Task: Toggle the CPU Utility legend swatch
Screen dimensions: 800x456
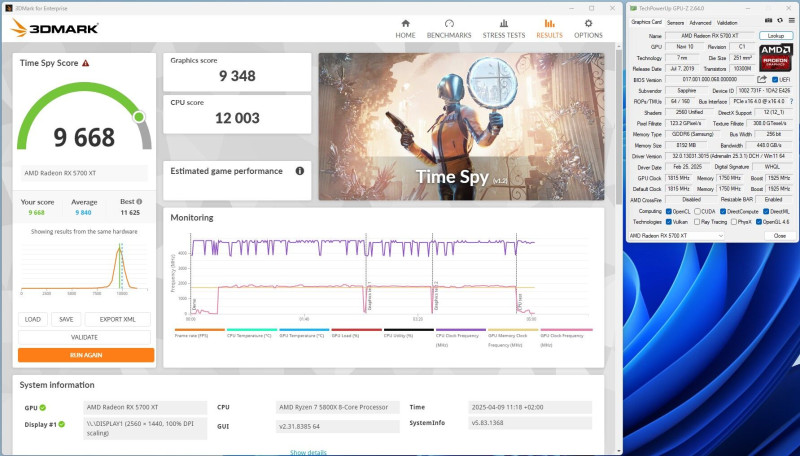Action: click(x=409, y=330)
